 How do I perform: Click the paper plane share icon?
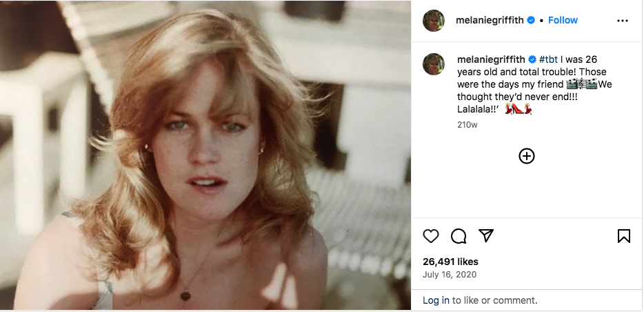pyautogui.click(x=486, y=236)
